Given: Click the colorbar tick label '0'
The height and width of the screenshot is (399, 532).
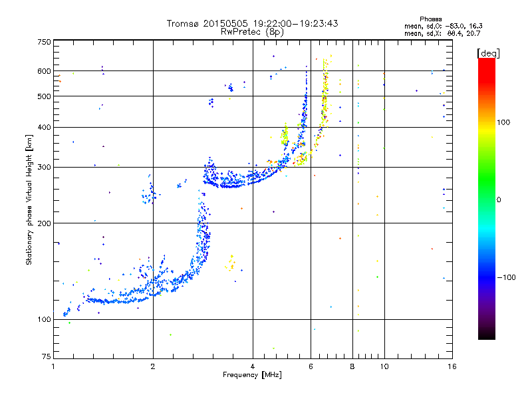Looking at the screenshot, I should tap(499, 200).
